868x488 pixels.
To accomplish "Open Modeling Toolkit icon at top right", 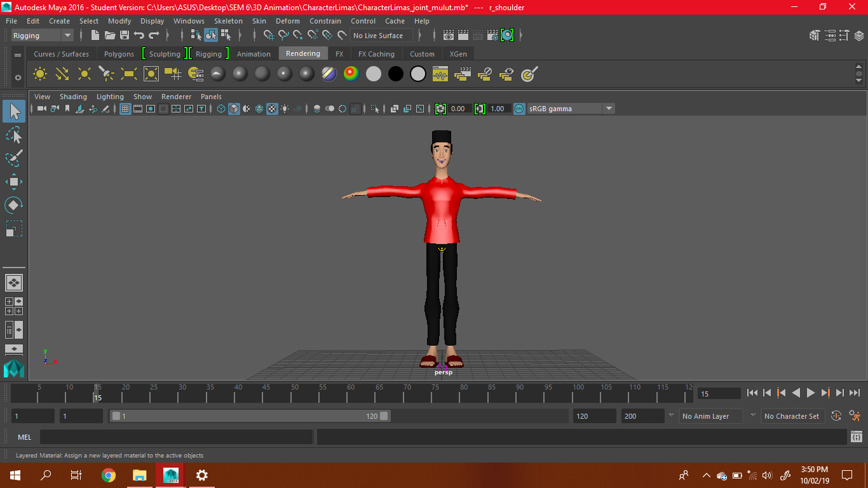I will tap(815, 36).
